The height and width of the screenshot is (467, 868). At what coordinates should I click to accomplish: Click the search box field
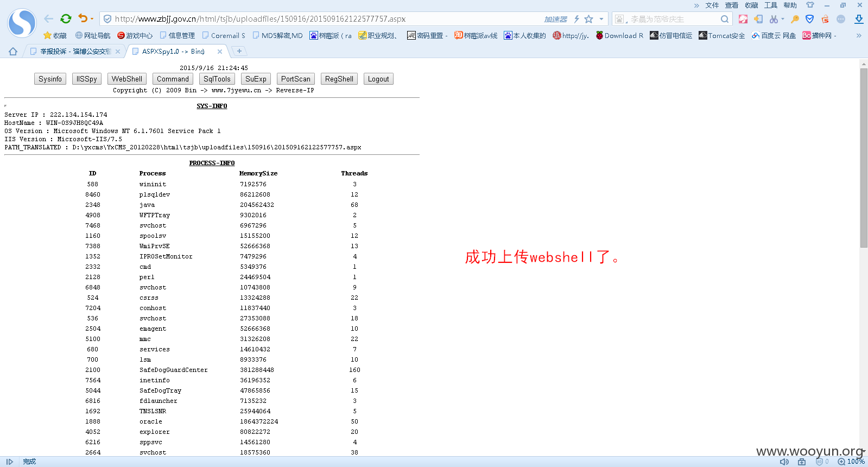coord(673,19)
